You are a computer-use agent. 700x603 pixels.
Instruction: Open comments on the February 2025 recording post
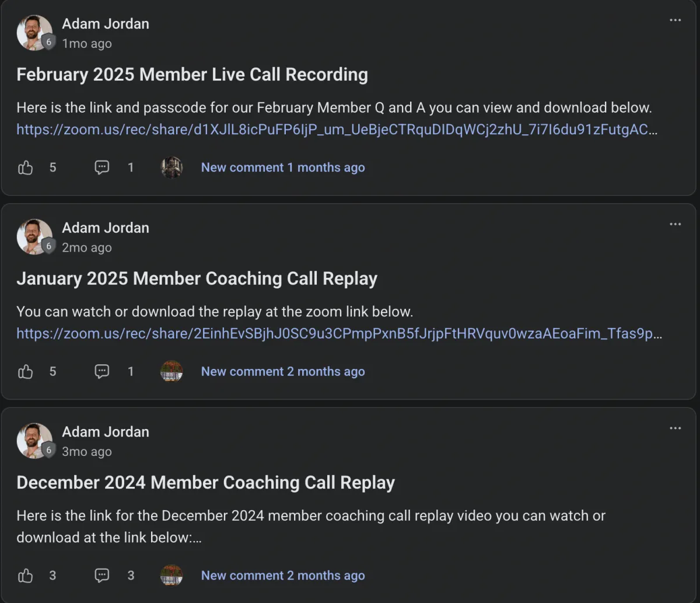pos(102,168)
